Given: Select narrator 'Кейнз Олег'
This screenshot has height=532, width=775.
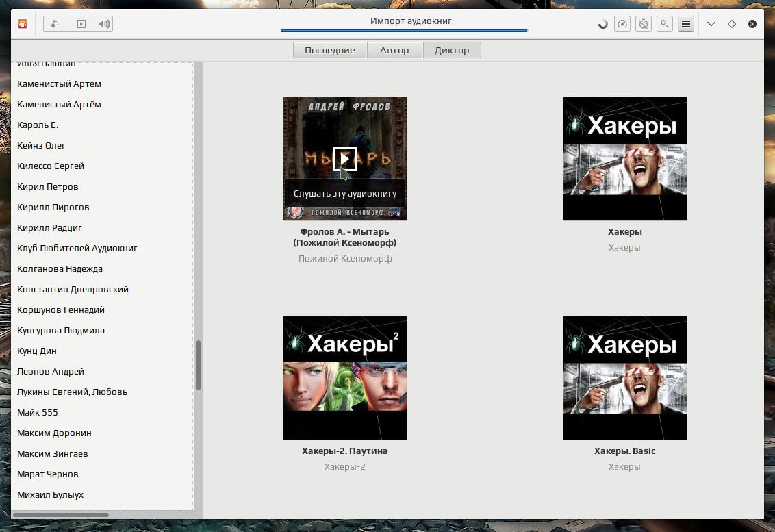Looking at the screenshot, I should click(102, 146).
